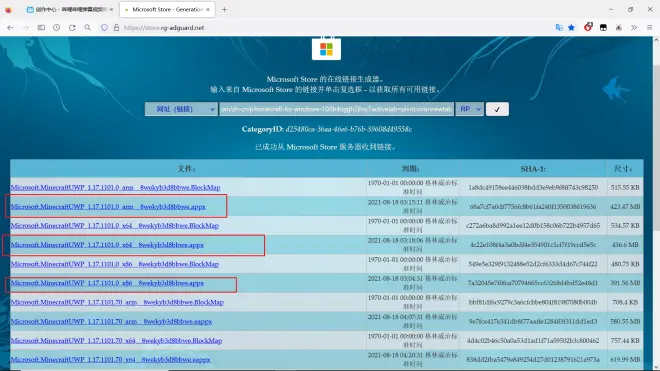The width and height of the screenshot is (660, 371).
Task: Click the forward navigation arrow
Action: pos(26,27)
